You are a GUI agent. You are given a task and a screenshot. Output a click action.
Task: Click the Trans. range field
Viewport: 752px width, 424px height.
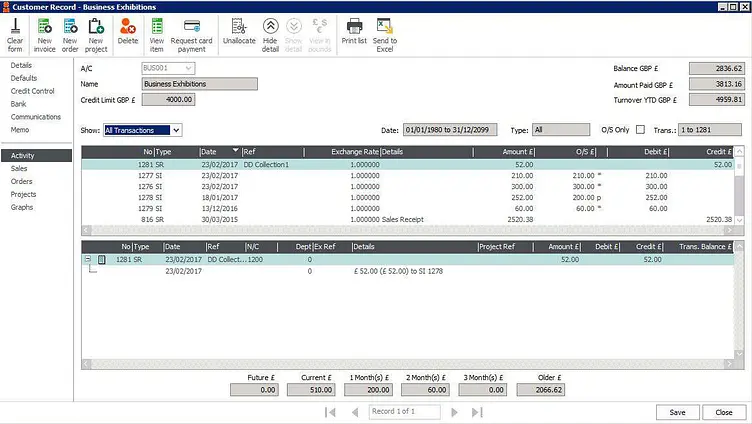pos(709,130)
